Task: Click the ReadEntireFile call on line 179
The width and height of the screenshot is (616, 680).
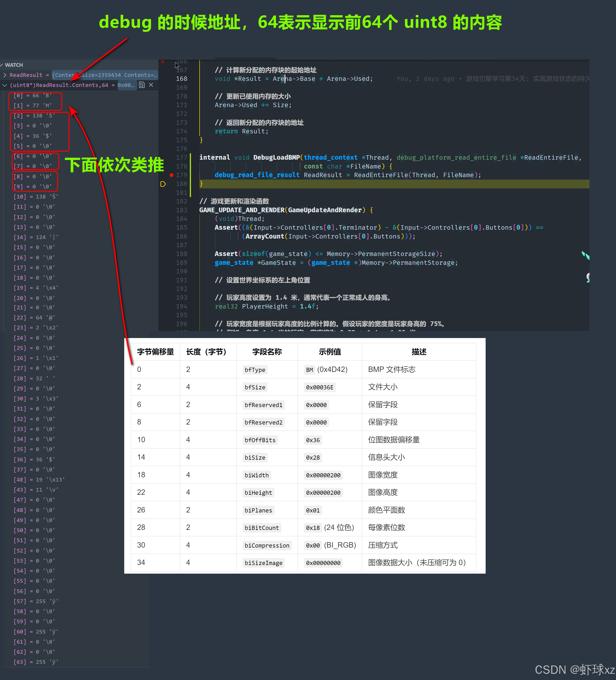Action: (x=381, y=175)
